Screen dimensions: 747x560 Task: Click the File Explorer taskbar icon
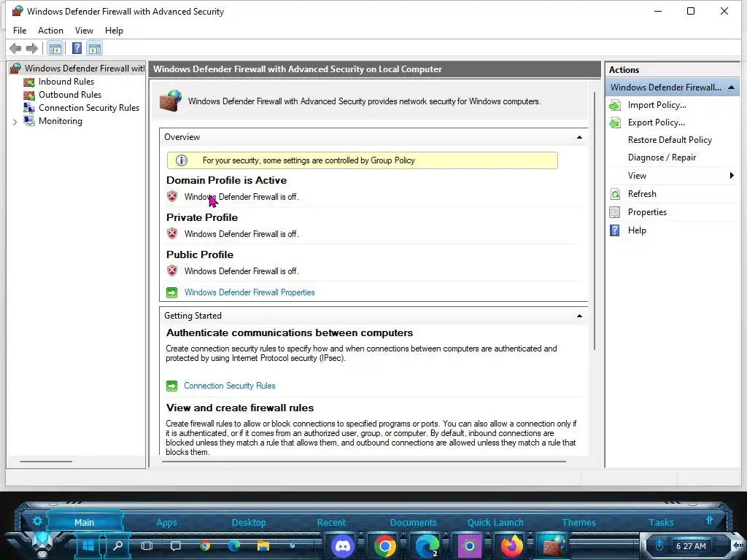(x=263, y=545)
